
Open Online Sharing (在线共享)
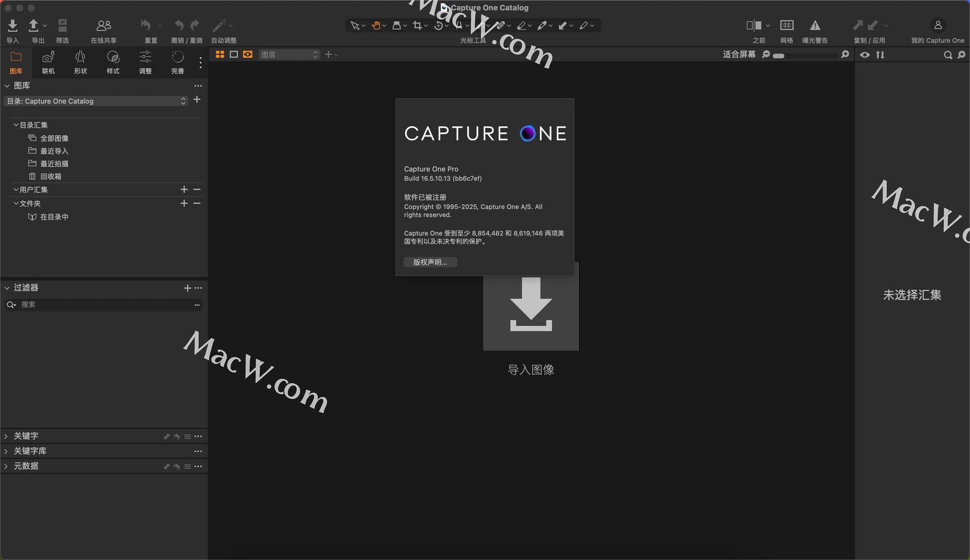click(104, 25)
